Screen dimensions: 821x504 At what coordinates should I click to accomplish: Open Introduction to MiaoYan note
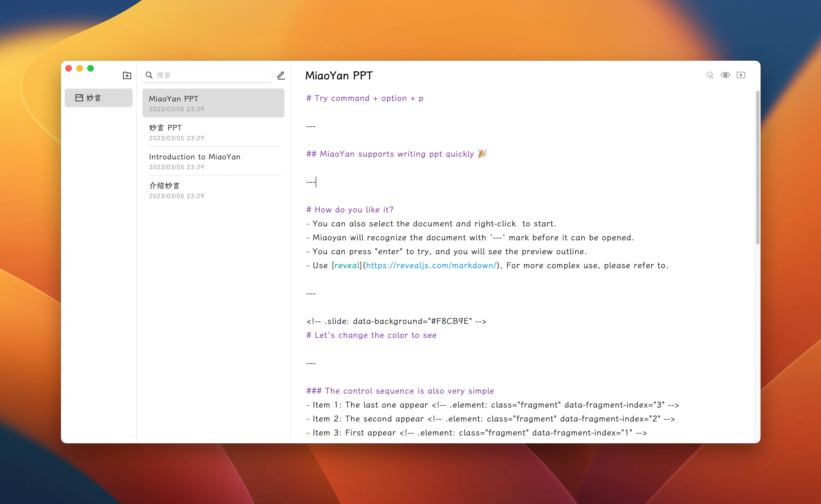pos(213,161)
